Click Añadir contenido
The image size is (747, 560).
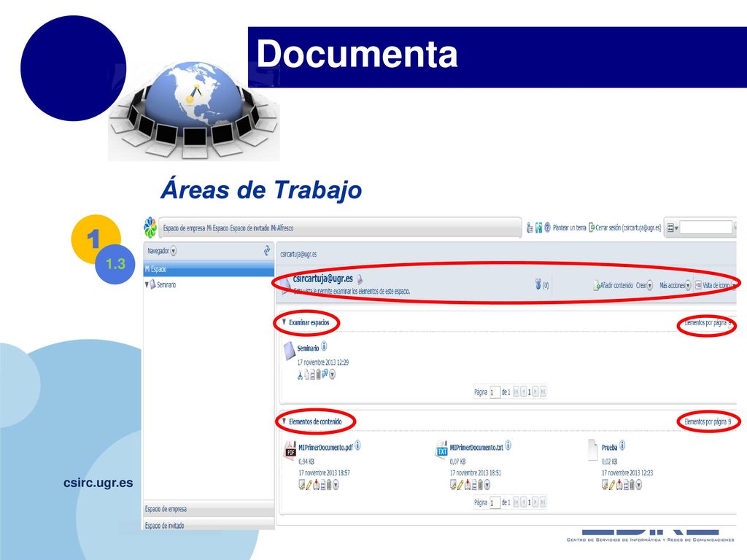(x=613, y=285)
